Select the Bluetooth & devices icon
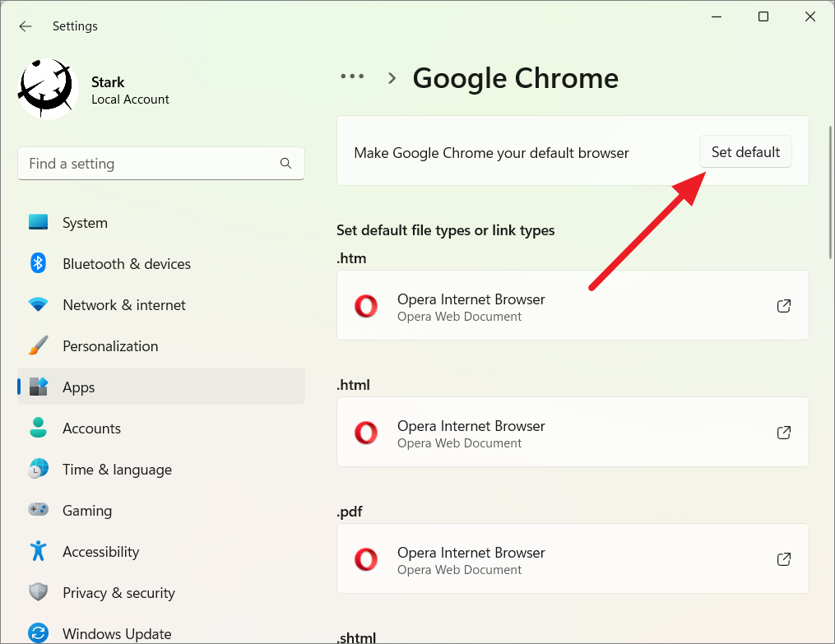 click(x=38, y=263)
